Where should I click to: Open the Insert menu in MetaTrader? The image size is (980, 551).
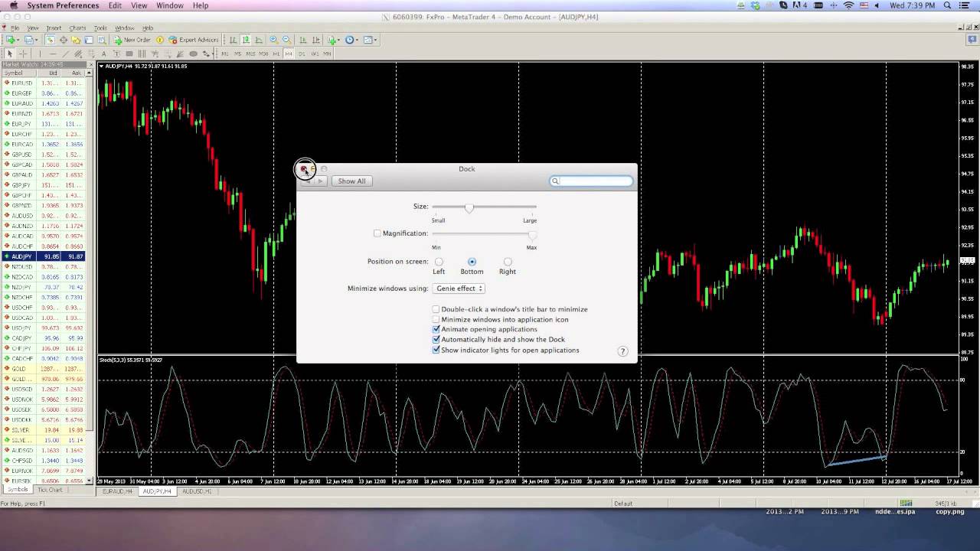click(54, 28)
